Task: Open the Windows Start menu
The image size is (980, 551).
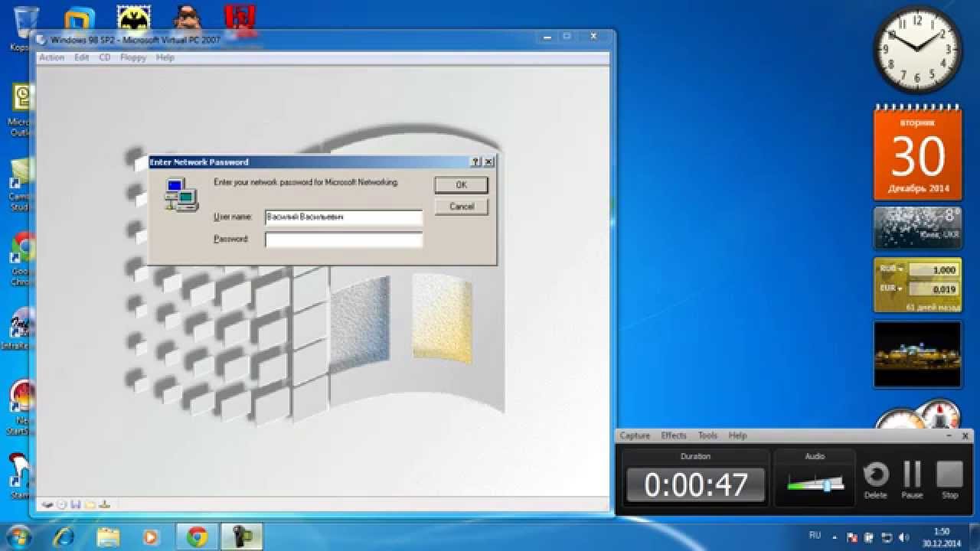Action: coord(18,536)
